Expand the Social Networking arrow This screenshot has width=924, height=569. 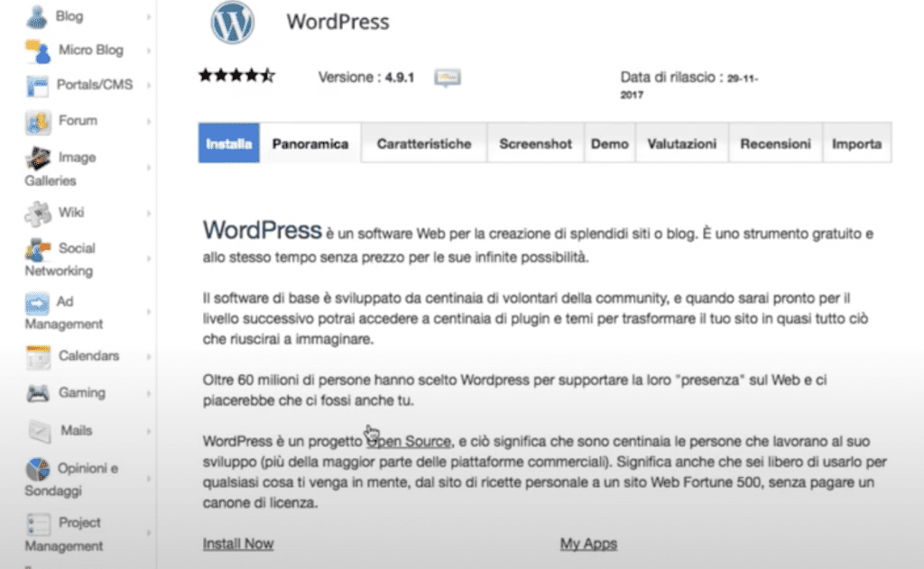click(x=149, y=259)
